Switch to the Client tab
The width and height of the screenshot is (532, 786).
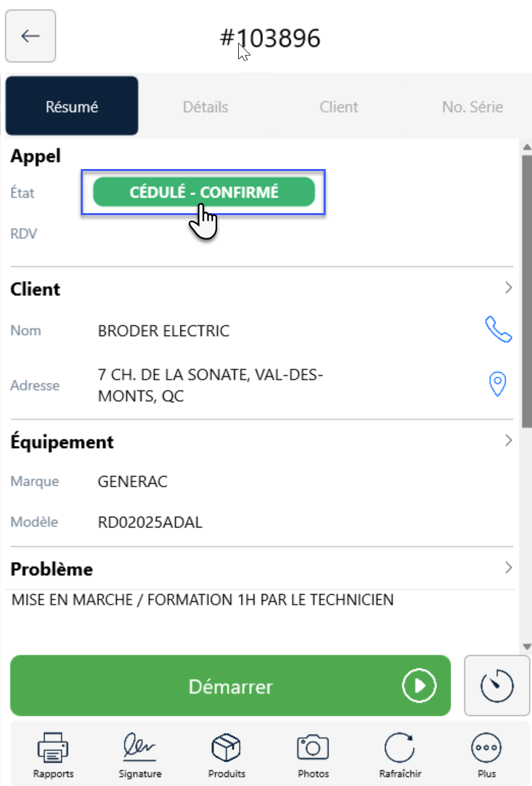tap(339, 107)
